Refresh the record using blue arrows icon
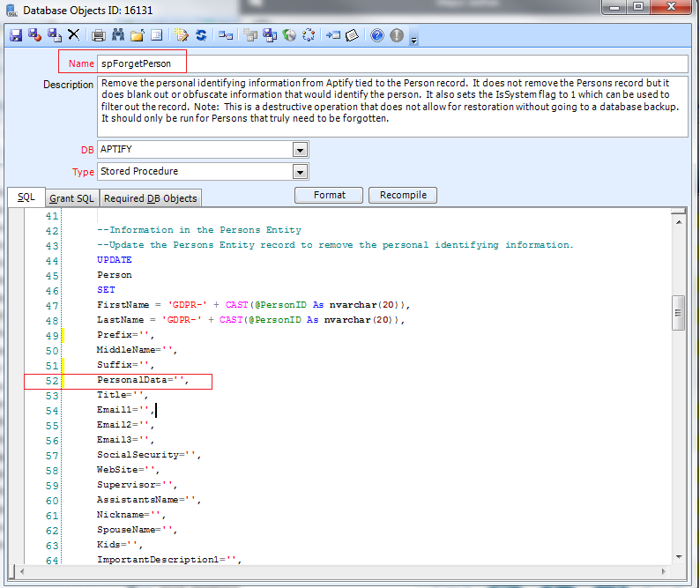Image resolution: width=700 pixels, height=588 pixels. [201, 35]
